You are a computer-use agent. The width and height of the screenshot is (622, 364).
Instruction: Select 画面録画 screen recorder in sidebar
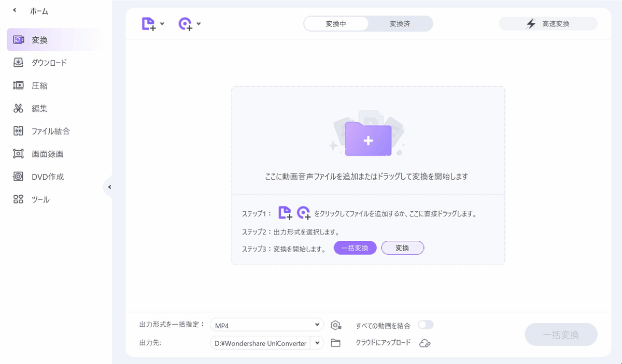pos(47,154)
